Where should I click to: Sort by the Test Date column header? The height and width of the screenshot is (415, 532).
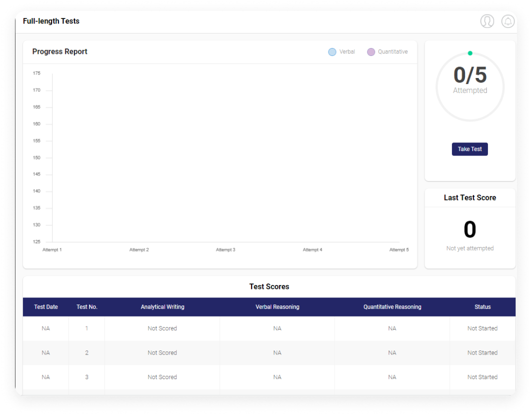pos(45,307)
